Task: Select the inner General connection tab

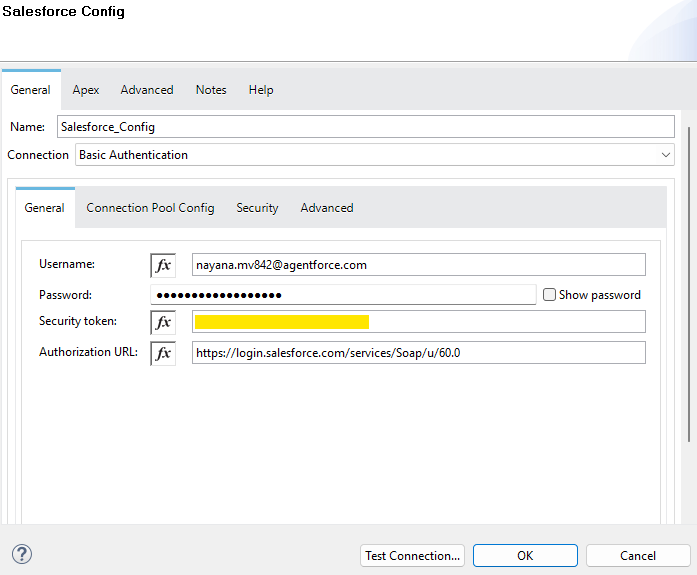Action: tap(44, 208)
